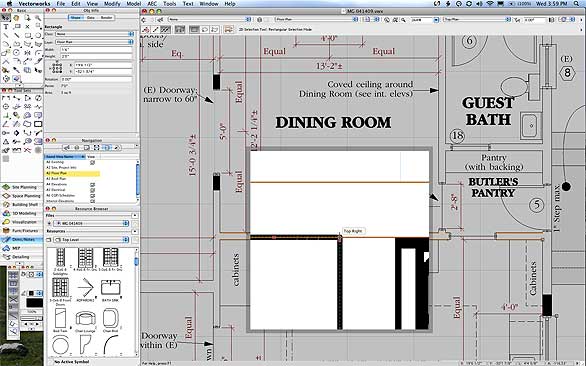Select the Revision Cloud tool in Tool Sets
This screenshot has height=366, width=586.
click(27, 124)
